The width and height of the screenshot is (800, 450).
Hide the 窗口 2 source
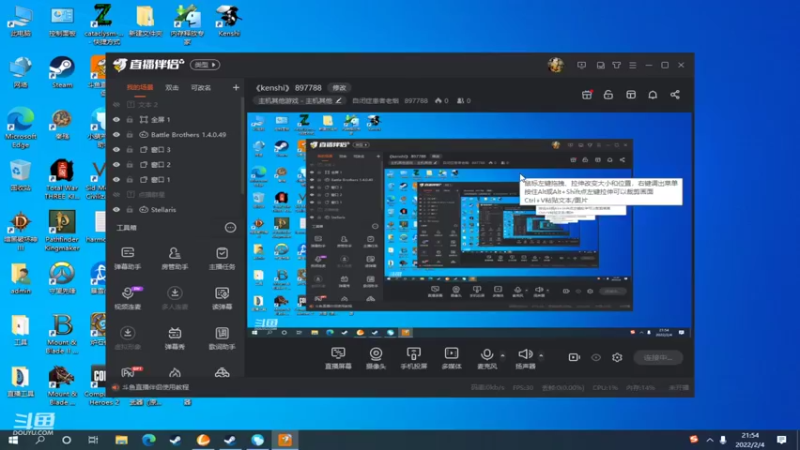(x=116, y=165)
